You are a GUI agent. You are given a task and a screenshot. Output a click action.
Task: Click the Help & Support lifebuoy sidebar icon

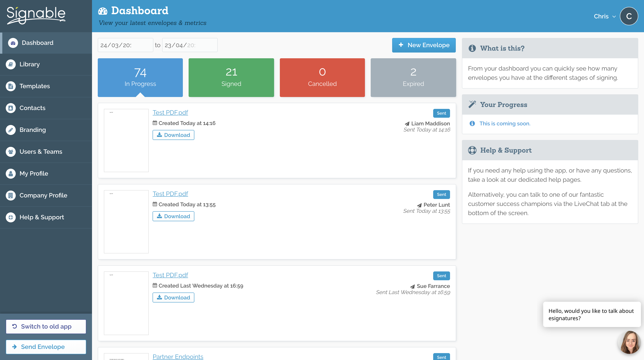pyautogui.click(x=11, y=217)
